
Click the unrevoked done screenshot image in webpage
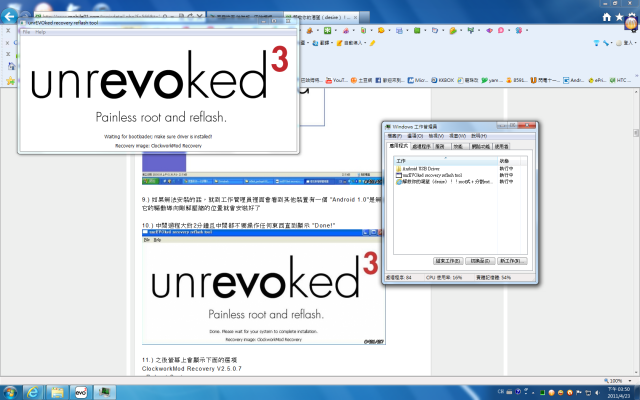264,287
